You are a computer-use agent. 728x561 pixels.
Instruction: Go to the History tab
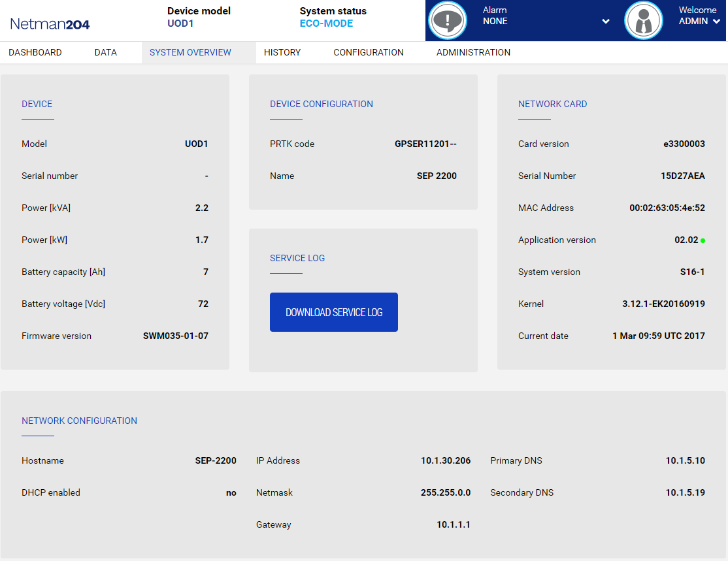coord(282,52)
